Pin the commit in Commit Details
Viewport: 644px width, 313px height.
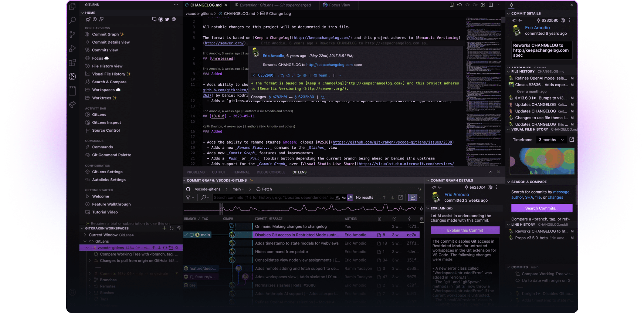point(514,20)
